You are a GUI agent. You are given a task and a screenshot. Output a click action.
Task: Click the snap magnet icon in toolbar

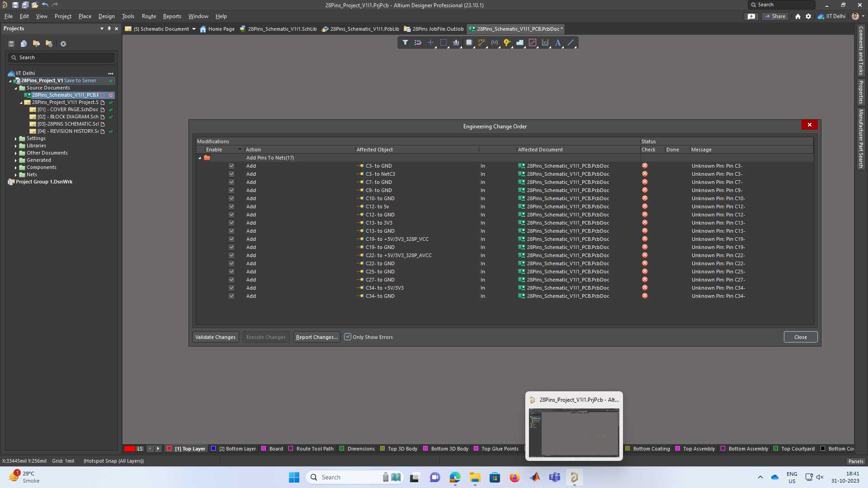pyautogui.click(x=418, y=42)
